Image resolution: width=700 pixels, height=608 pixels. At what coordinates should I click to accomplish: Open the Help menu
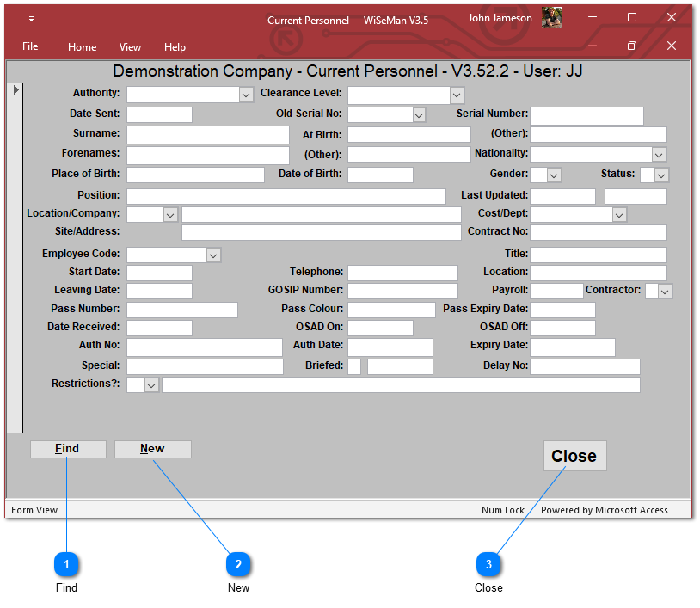[x=175, y=47]
